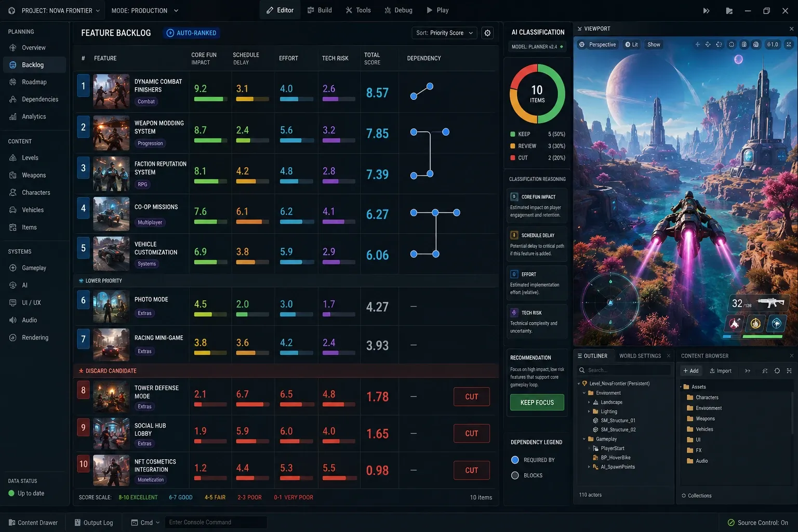Viewport: 798px width, 532px height.
Task: Click the KEEP FOCUS button
Action: (x=537, y=403)
